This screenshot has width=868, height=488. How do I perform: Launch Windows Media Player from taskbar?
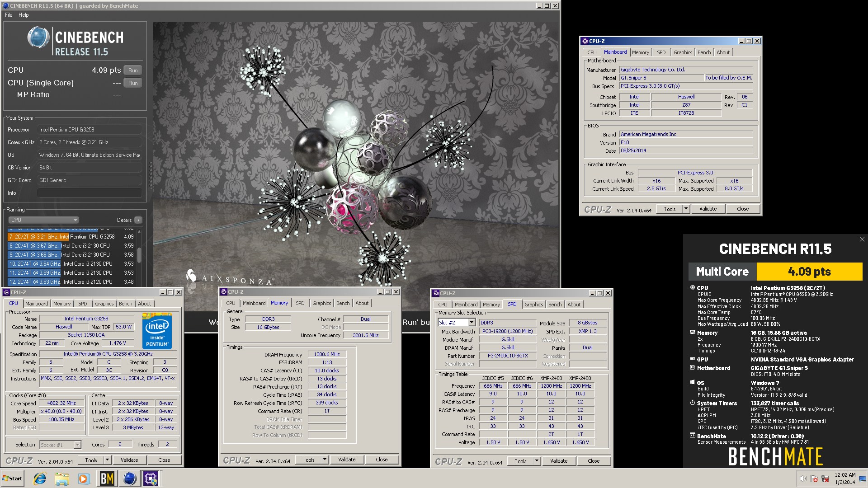pyautogui.click(x=84, y=479)
